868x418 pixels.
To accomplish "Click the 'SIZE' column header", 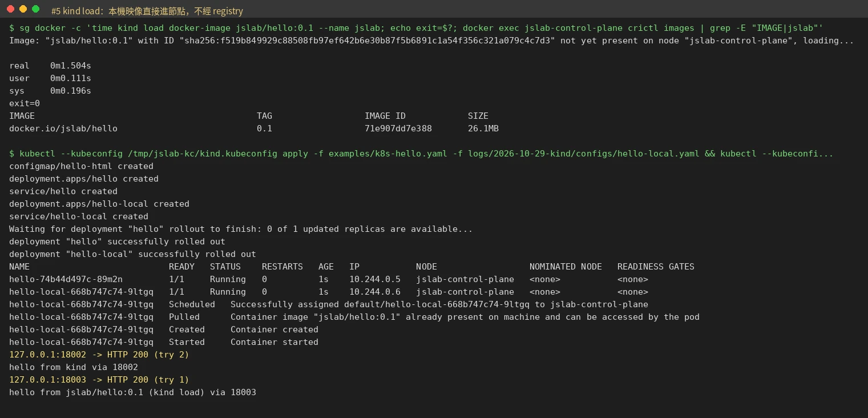I will 478,116.
